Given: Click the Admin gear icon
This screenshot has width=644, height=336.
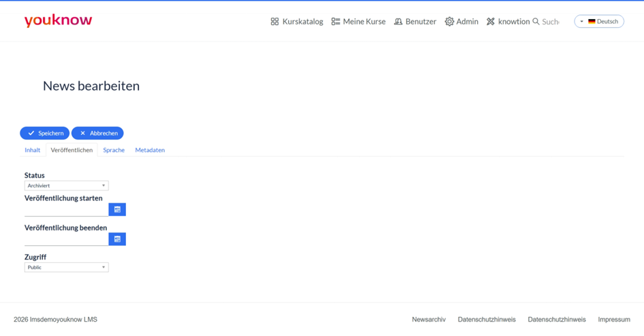Looking at the screenshot, I should click(449, 21).
